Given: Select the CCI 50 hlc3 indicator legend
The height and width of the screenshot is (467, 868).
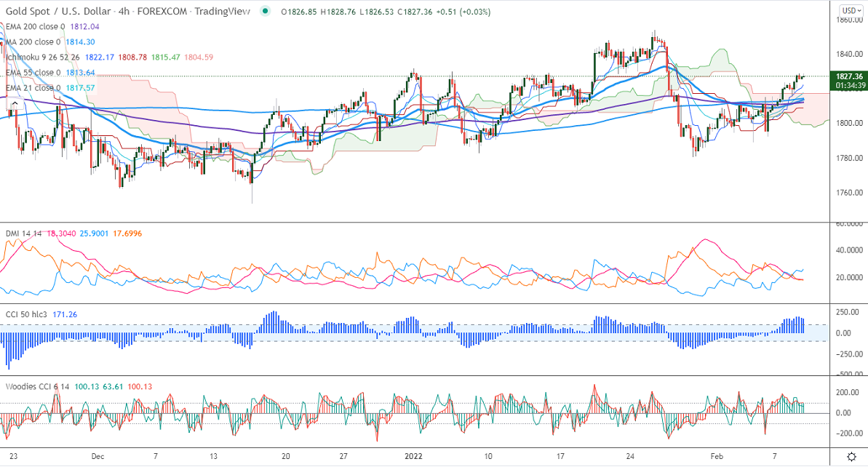Looking at the screenshot, I should click(x=27, y=314).
